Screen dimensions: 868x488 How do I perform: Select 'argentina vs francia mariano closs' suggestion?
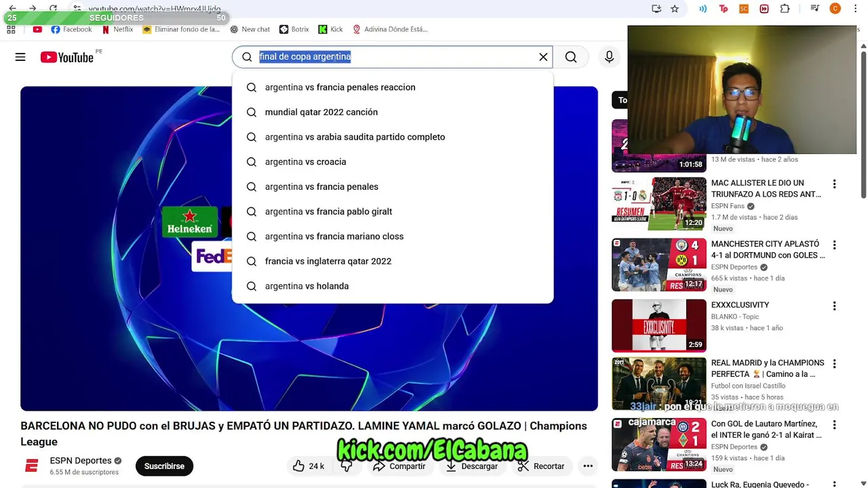tap(393, 237)
